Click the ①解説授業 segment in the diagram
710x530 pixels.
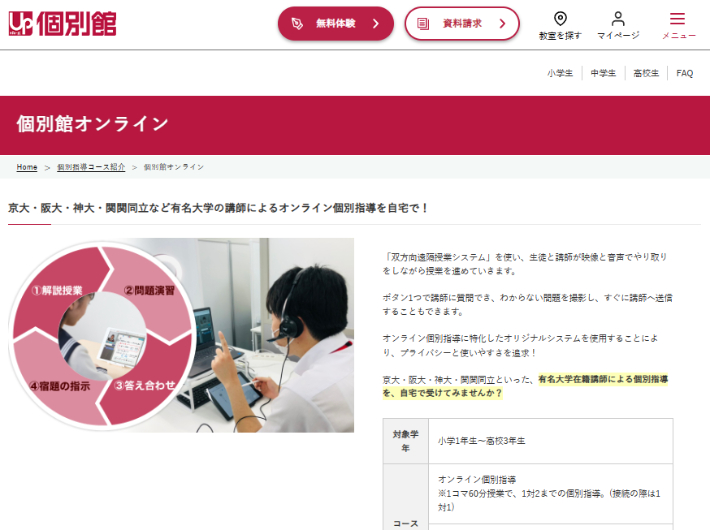[57, 290]
